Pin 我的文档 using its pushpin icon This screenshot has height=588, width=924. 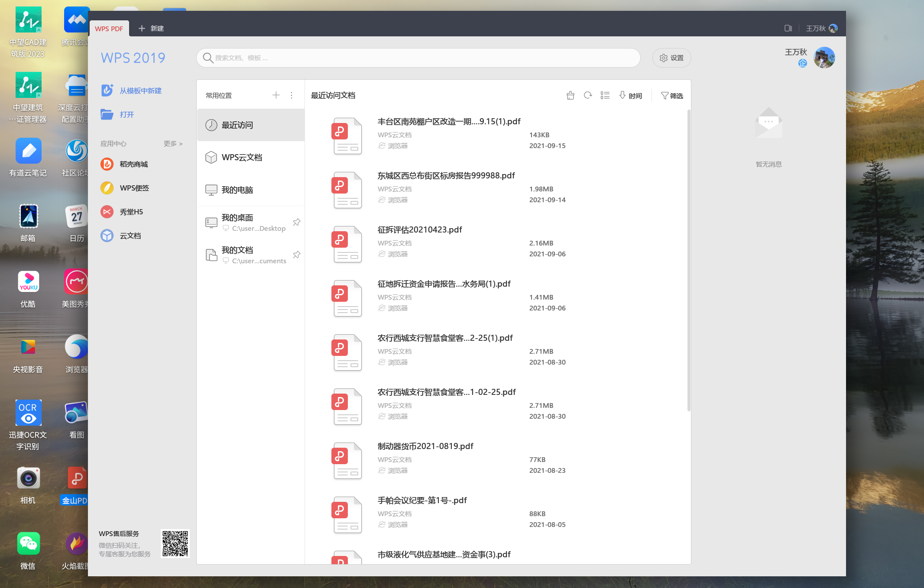(x=296, y=255)
